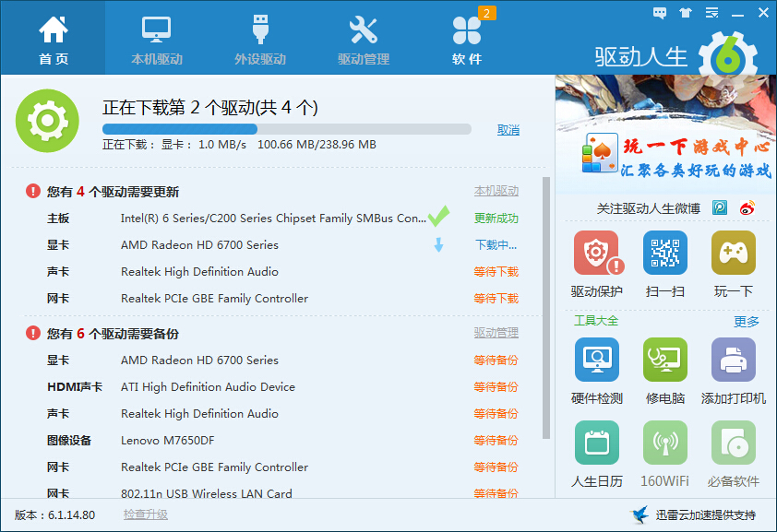The width and height of the screenshot is (777, 532).
Task: Click the 迅雷 bird icon in footer
Action: tap(640, 514)
